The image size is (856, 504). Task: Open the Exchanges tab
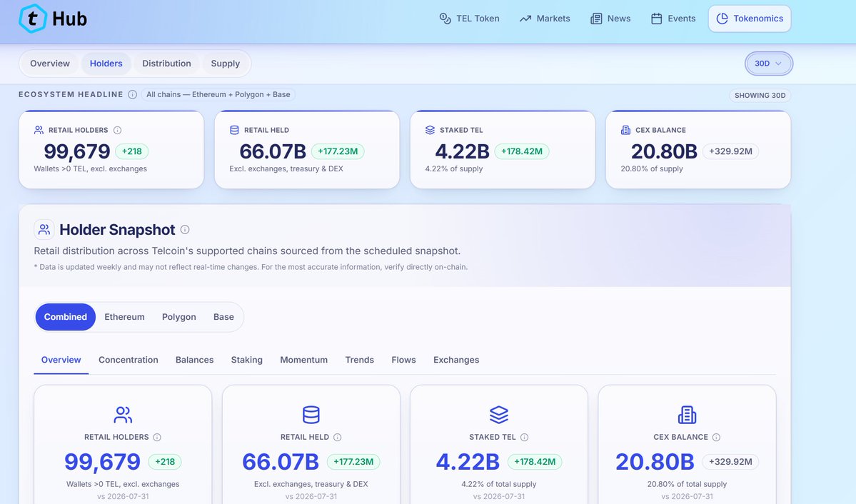(456, 360)
